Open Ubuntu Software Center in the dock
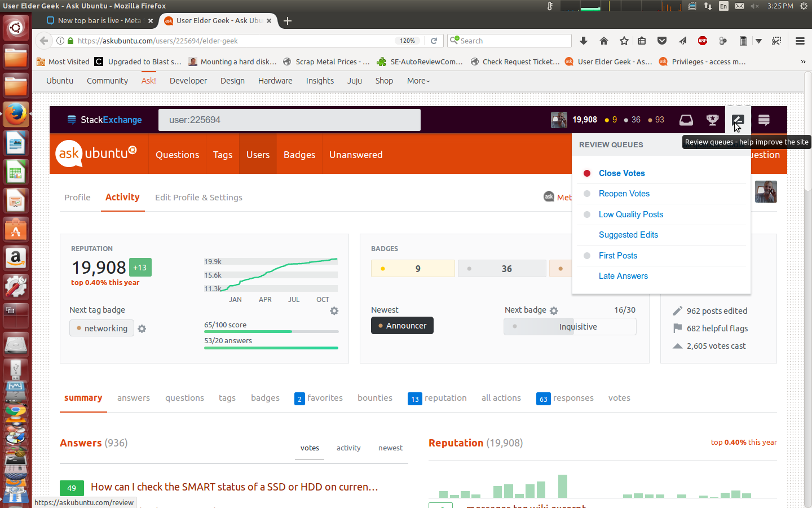 [x=16, y=230]
